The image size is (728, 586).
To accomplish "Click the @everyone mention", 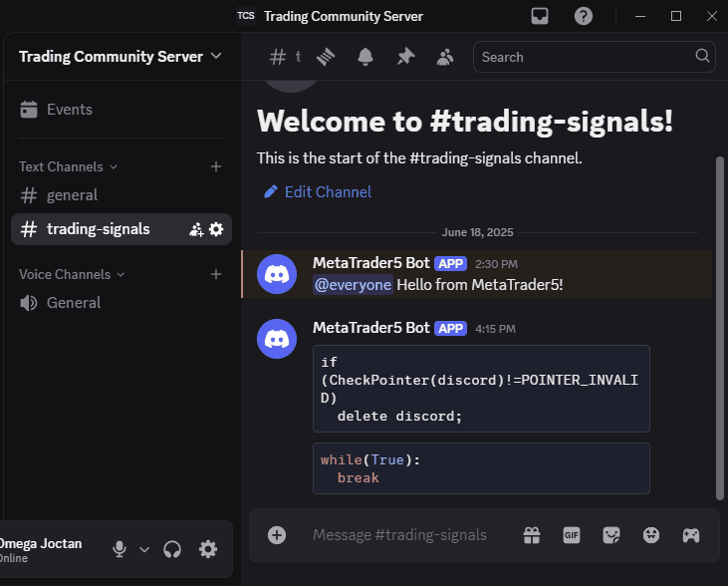I will click(353, 285).
